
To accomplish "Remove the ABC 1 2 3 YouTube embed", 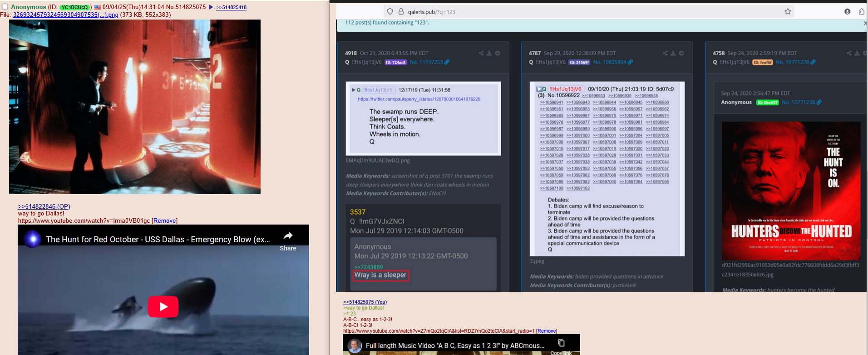I will [547, 331].
